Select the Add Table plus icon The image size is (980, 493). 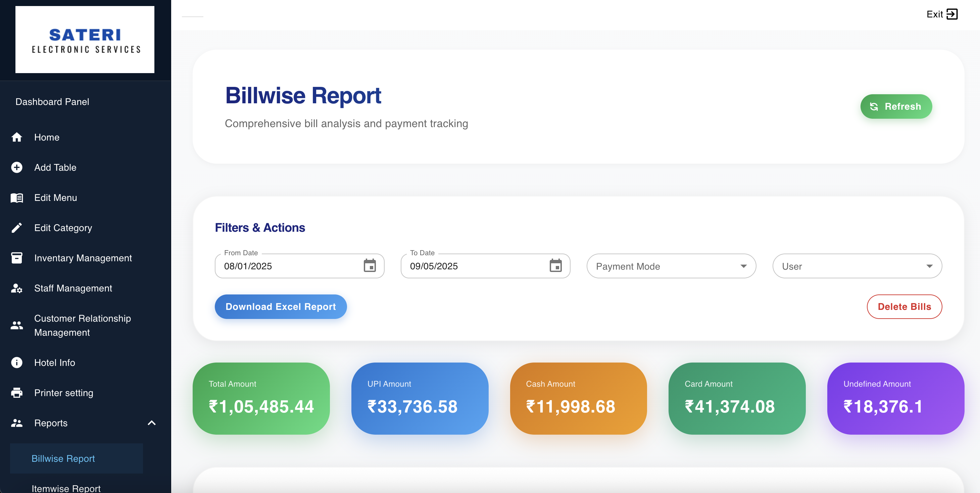point(17,167)
